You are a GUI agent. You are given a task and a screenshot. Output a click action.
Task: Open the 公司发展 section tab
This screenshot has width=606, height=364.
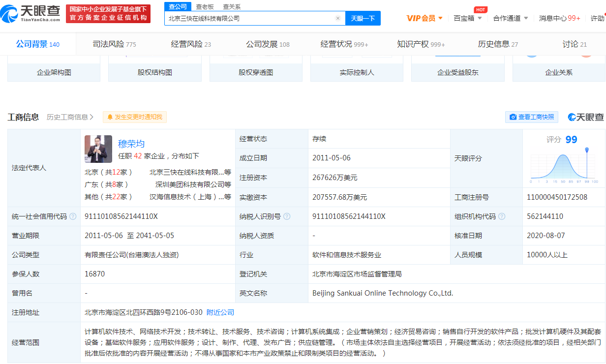click(268, 44)
